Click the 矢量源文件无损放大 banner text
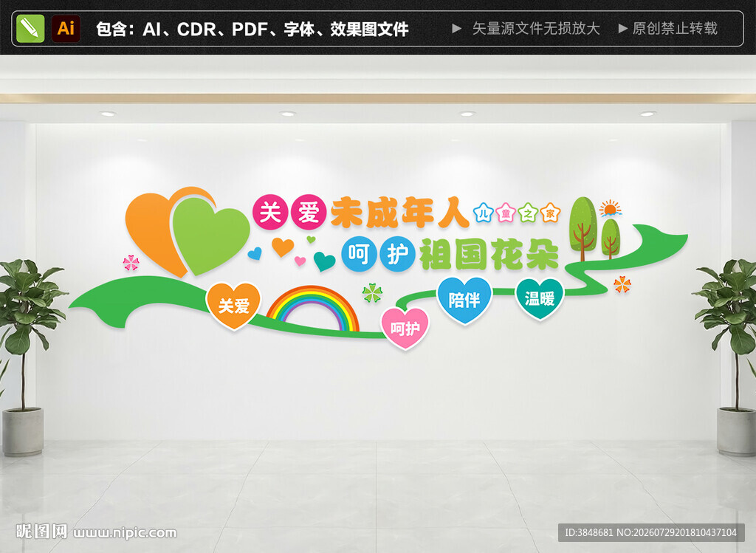This screenshot has width=756, height=553. pos(536,29)
